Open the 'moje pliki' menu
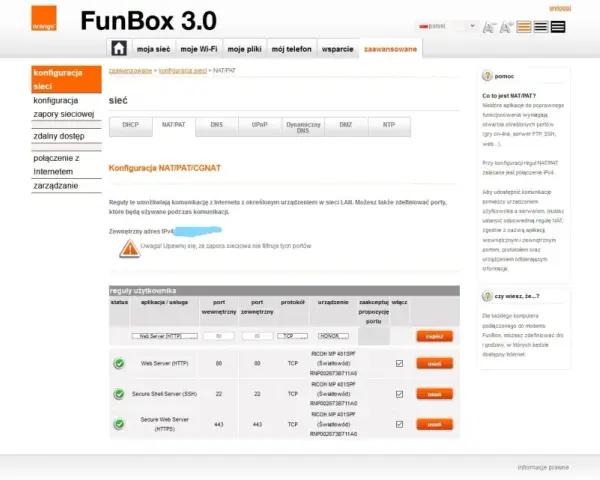Screen dimensions: 600x480 coord(245,49)
